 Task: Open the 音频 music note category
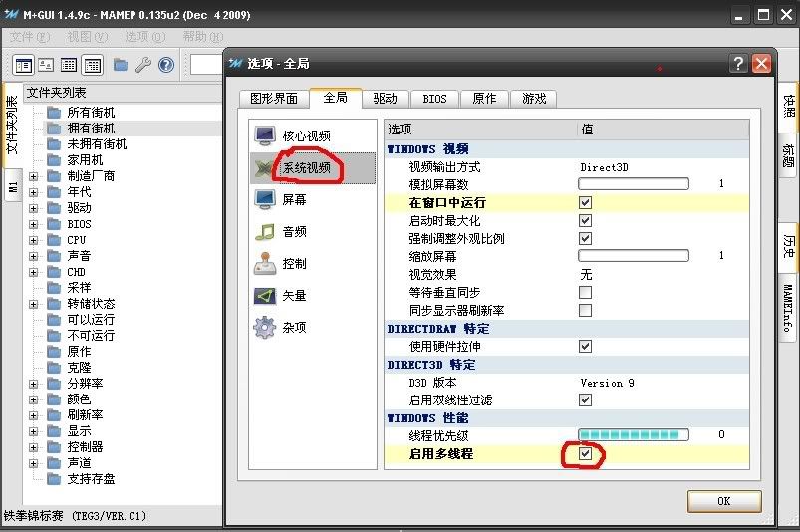tap(265, 231)
